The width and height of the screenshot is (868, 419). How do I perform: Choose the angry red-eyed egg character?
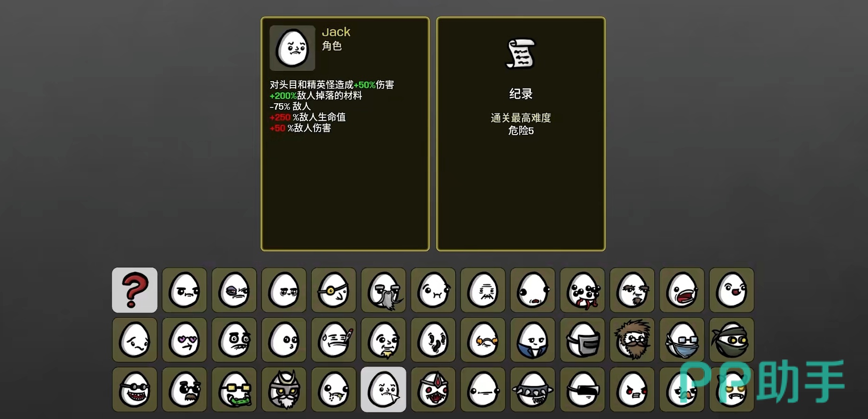(632, 389)
